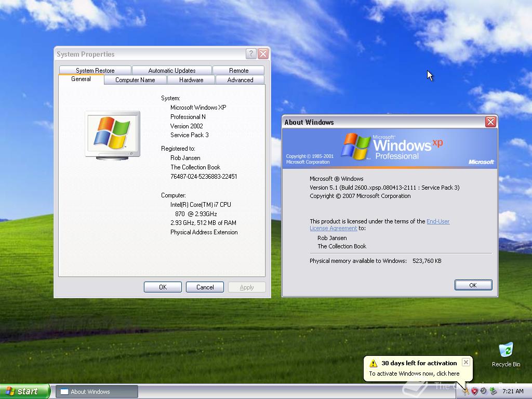Click the Windows activation keys tray icon
The width and height of the screenshot is (532, 399).
[465, 392]
